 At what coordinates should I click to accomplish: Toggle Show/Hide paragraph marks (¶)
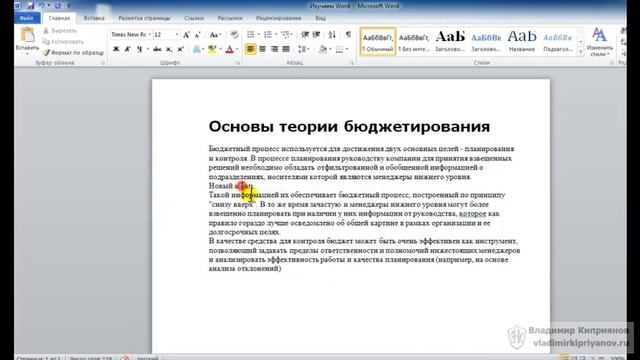pyautogui.click(x=348, y=35)
